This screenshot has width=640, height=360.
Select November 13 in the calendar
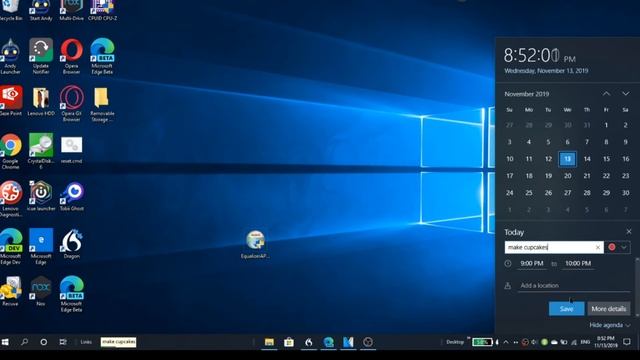(x=567, y=159)
